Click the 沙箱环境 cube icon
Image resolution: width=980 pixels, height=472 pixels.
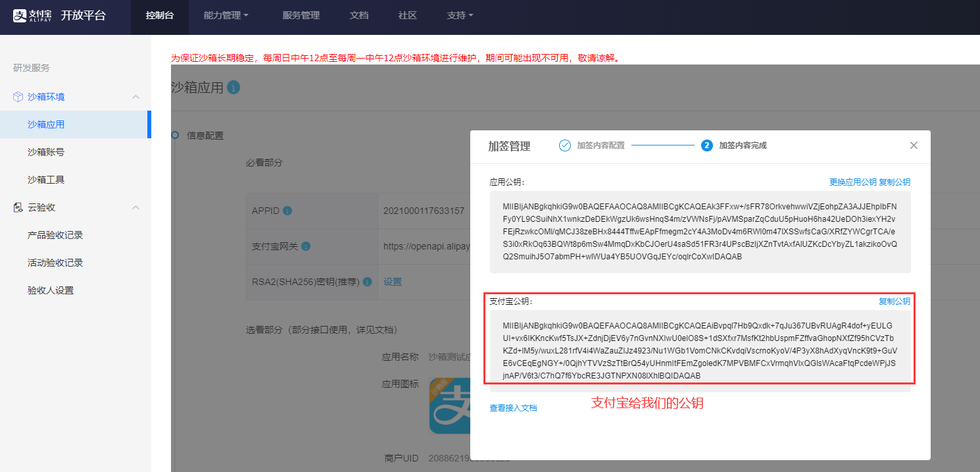tap(18, 97)
